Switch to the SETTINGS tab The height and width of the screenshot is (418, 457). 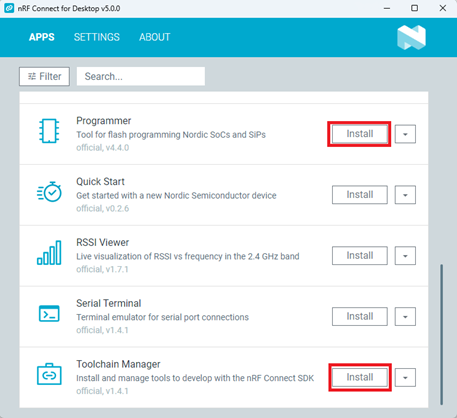(x=97, y=37)
